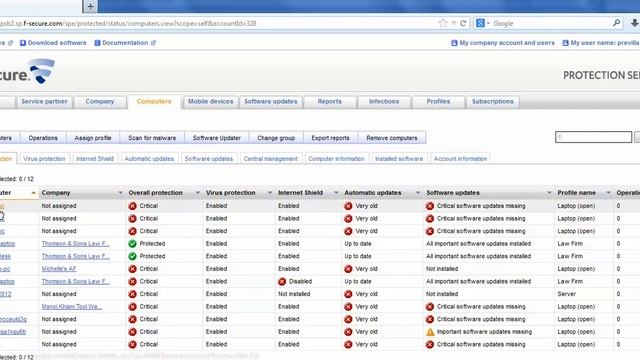Click the Google search magnifier icon
Image resolution: width=640 pixels, height=360 pixels.
click(x=616, y=23)
